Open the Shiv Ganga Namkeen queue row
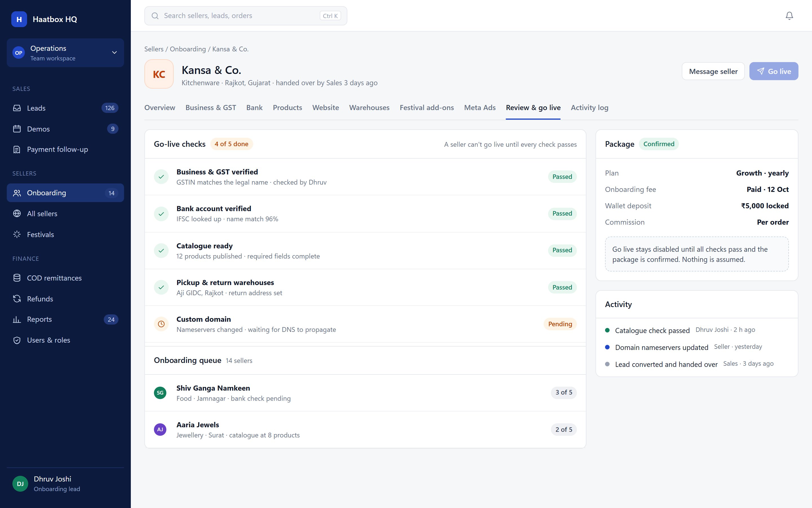Screen dimensions: 812x508 (x=365, y=393)
